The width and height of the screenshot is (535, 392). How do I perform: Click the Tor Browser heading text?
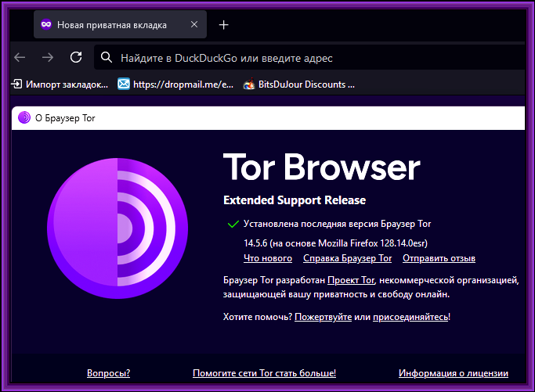pyautogui.click(x=322, y=167)
